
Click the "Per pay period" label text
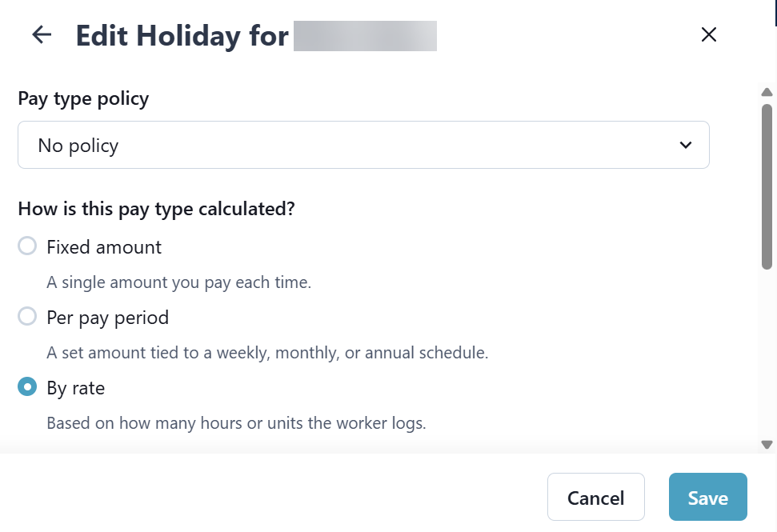[107, 318]
